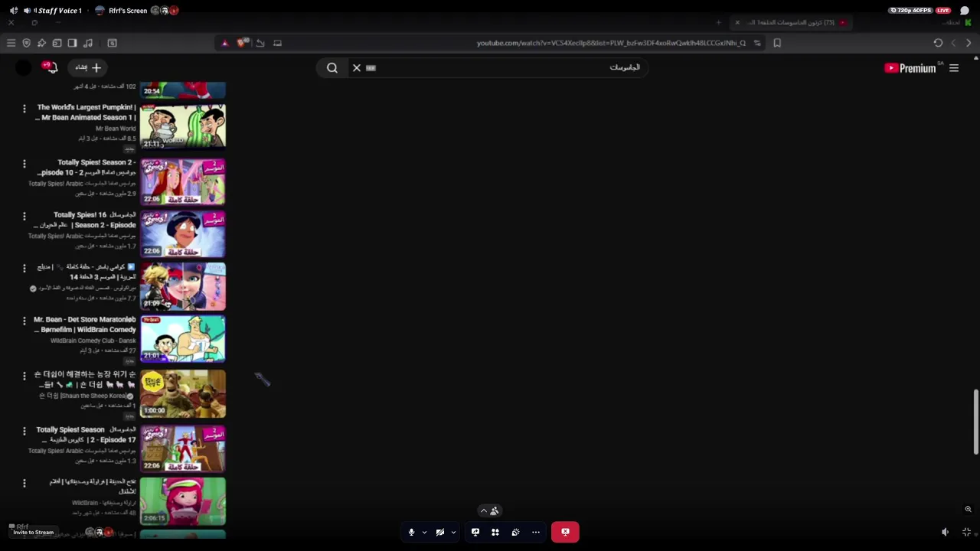This screenshot has width=980, height=551.
Task: Click the stream zoom magnifier icon
Action: coord(968,509)
